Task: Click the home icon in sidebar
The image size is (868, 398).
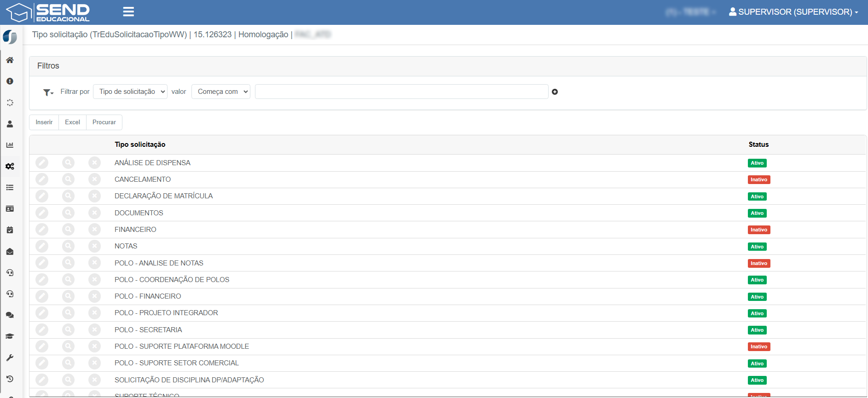Action: pyautogui.click(x=10, y=60)
